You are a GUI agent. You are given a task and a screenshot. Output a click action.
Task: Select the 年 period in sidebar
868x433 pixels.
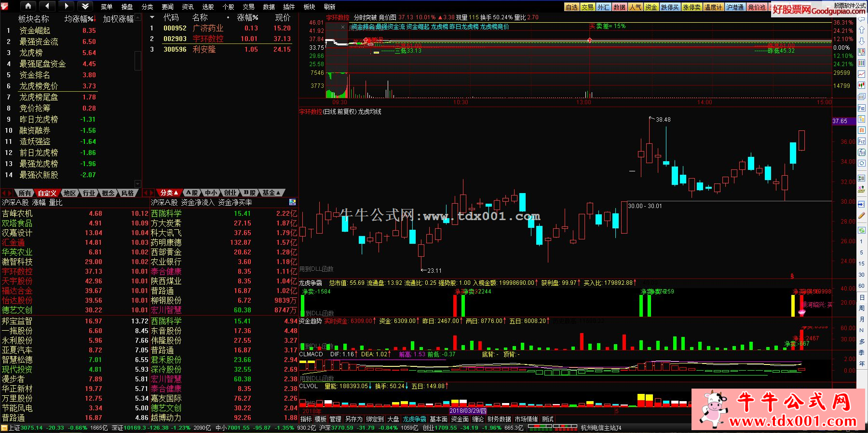(862, 364)
